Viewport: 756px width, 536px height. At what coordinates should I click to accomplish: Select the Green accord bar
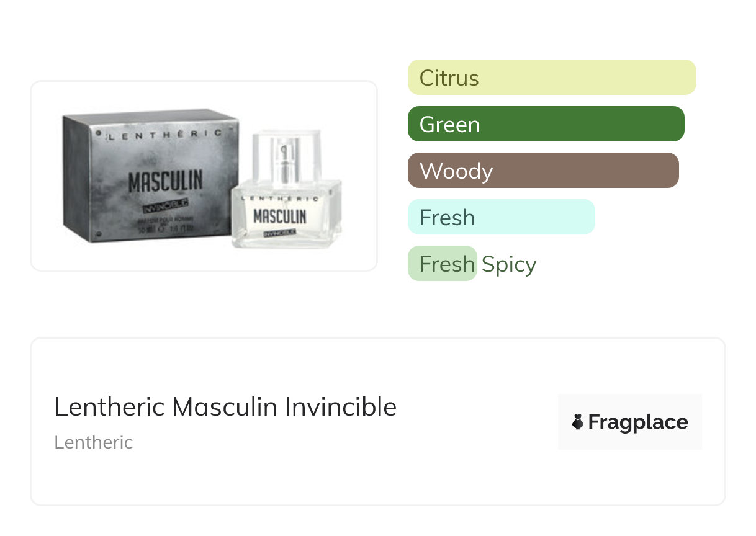(546, 124)
